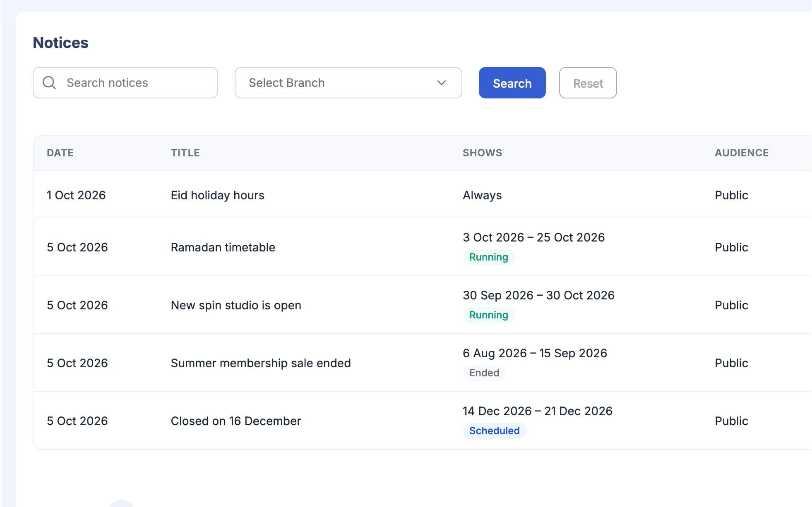
Task: Click Public audience for Ramadan timetable
Action: click(x=731, y=247)
